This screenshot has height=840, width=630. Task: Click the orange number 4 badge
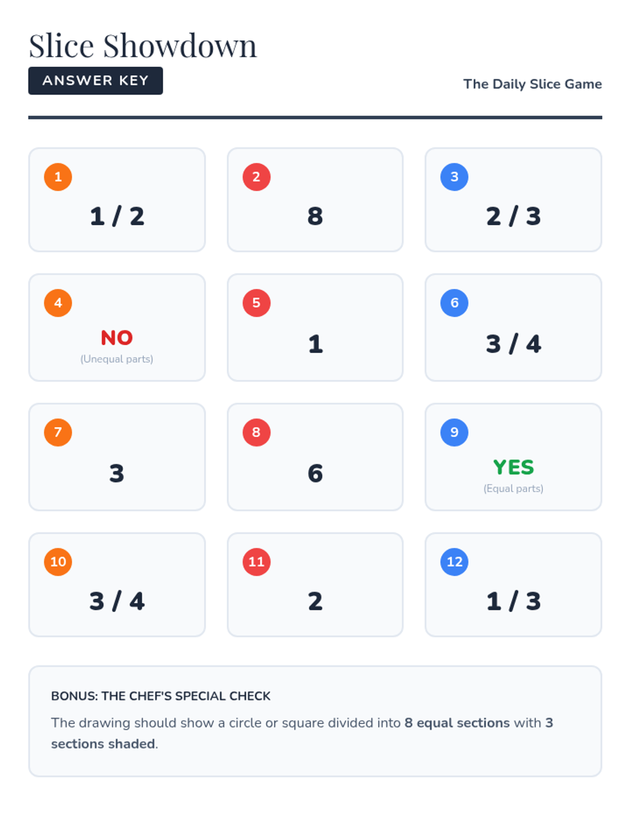point(58,303)
